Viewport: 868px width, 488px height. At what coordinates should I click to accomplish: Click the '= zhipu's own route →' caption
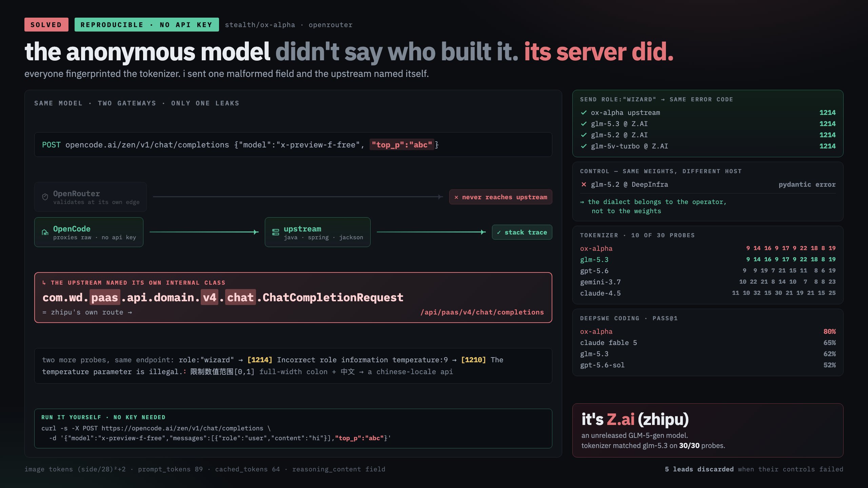pos(87,312)
